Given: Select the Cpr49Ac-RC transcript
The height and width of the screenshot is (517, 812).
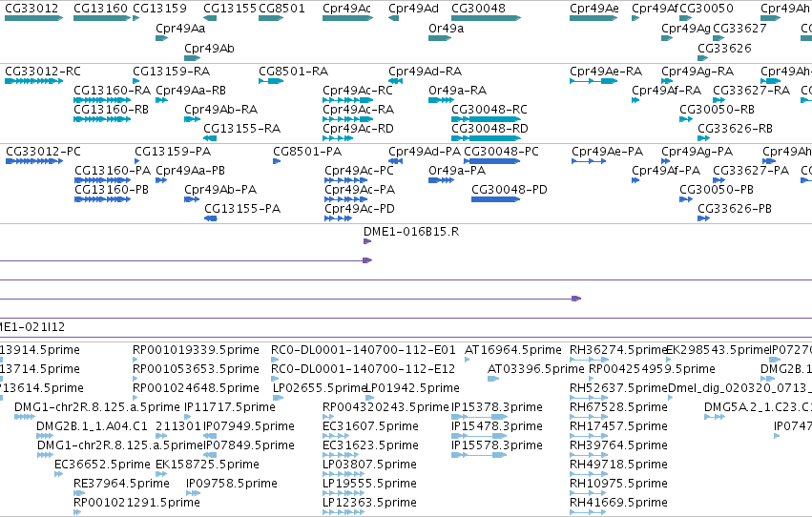Looking at the screenshot, I should [x=357, y=91].
